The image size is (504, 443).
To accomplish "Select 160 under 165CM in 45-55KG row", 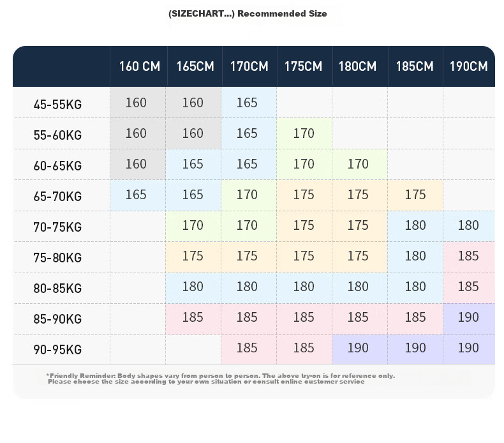I will (x=193, y=103).
